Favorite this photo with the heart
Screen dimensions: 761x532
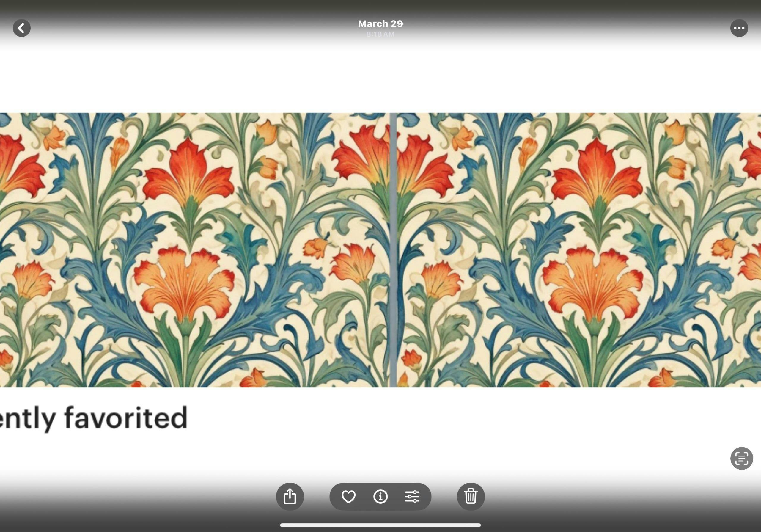click(x=348, y=497)
